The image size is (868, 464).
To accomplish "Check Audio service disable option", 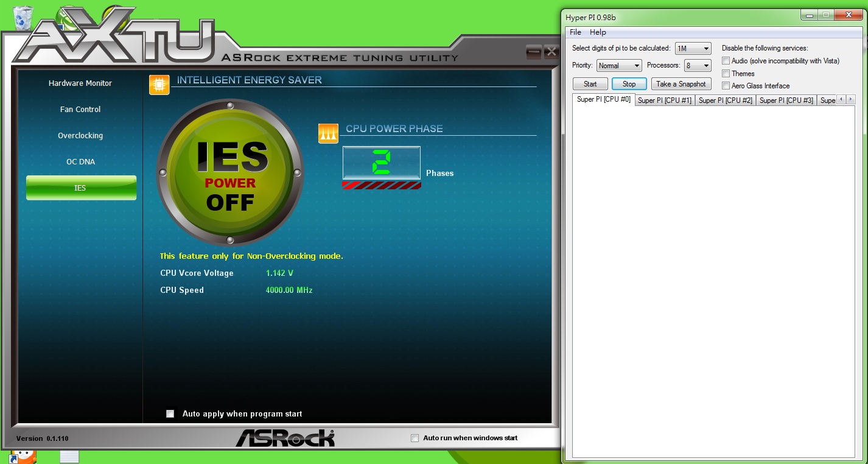I will [x=726, y=61].
